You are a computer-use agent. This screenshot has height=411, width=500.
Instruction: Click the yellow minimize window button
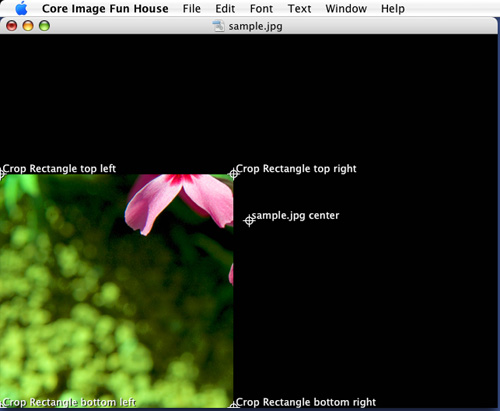pyautogui.click(x=28, y=26)
